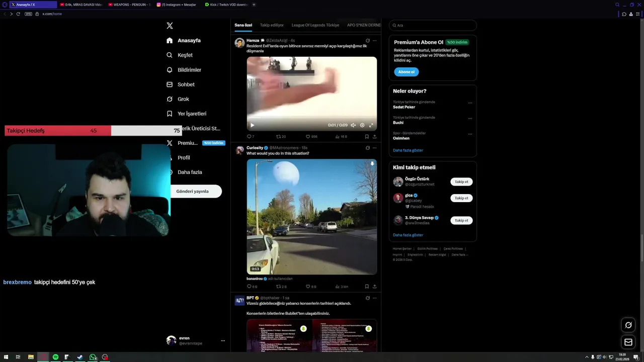Image resolution: width=644 pixels, height=362 pixels.
Task: Reload the browser page
Action: tap(18, 14)
